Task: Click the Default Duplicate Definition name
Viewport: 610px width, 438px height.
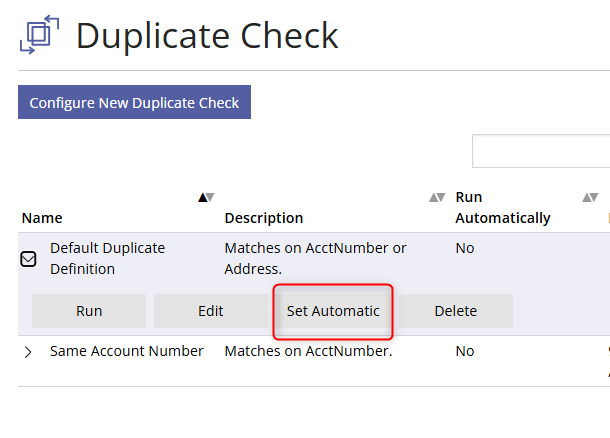Action: tap(107, 258)
